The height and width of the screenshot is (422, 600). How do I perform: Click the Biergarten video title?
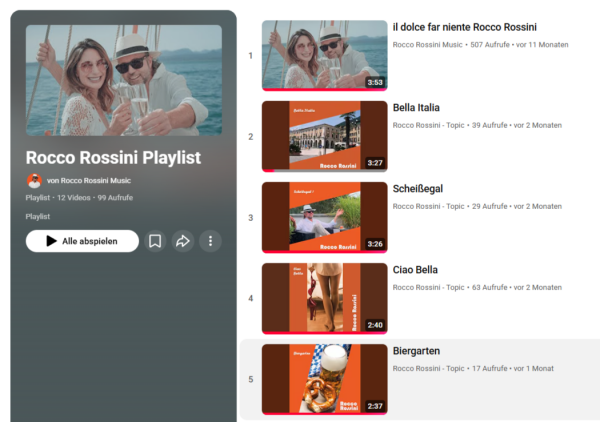[416, 351]
